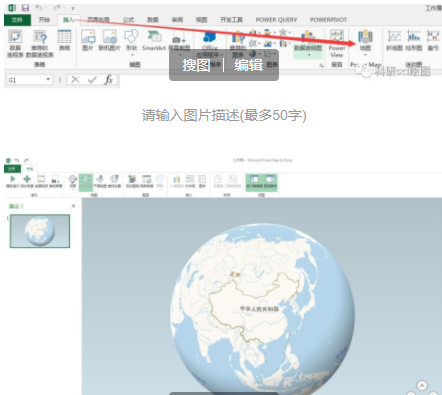Switch to the POWERPIVOT tab
Image resolution: width=442 pixels, height=395 pixels.
[x=328, y=20]
